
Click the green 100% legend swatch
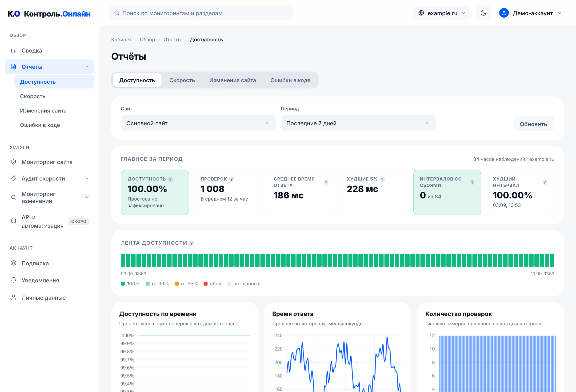(123, 283)
